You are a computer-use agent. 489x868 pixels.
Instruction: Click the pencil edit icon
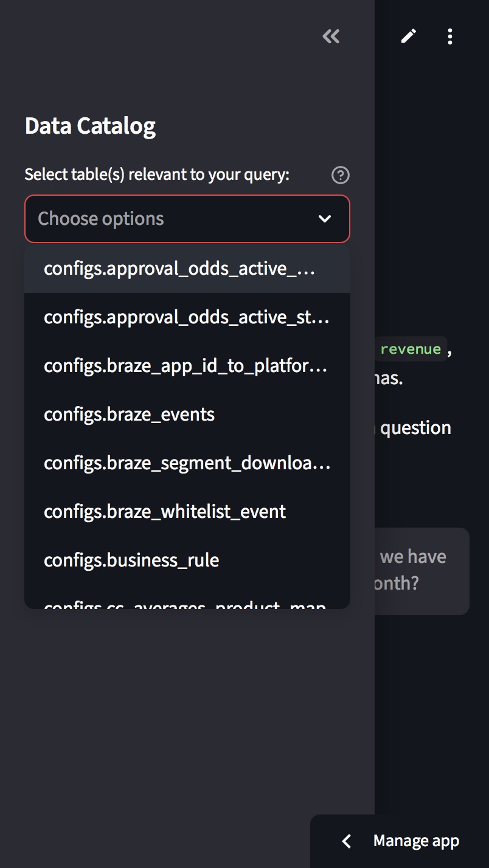click(408, 36)
